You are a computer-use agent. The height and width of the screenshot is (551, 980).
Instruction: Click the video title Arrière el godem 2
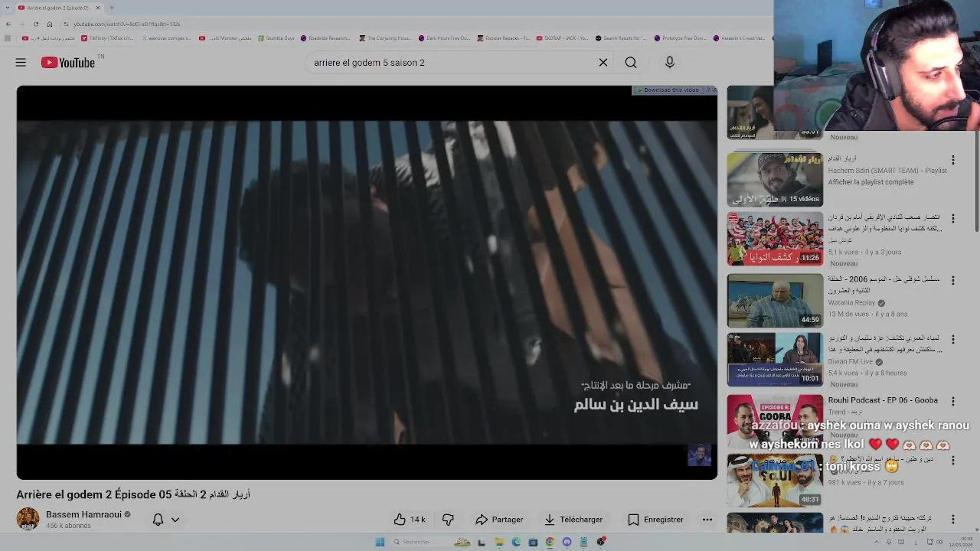(x=133, y=494)
